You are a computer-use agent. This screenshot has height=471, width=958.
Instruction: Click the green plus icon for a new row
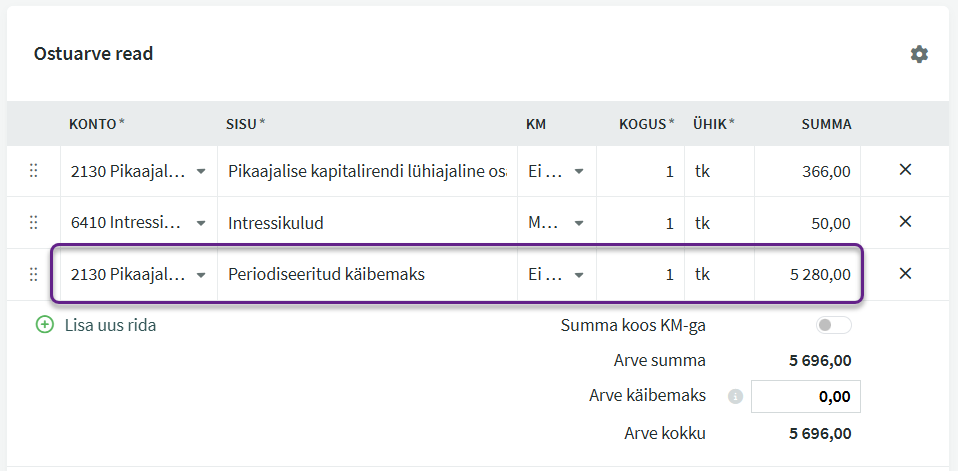[45, 325]
